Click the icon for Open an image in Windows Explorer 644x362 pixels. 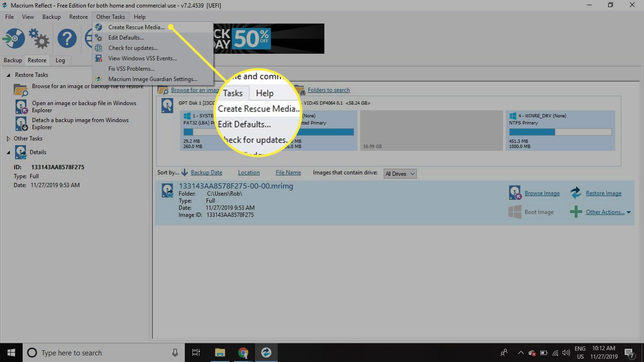pos(22,107)
